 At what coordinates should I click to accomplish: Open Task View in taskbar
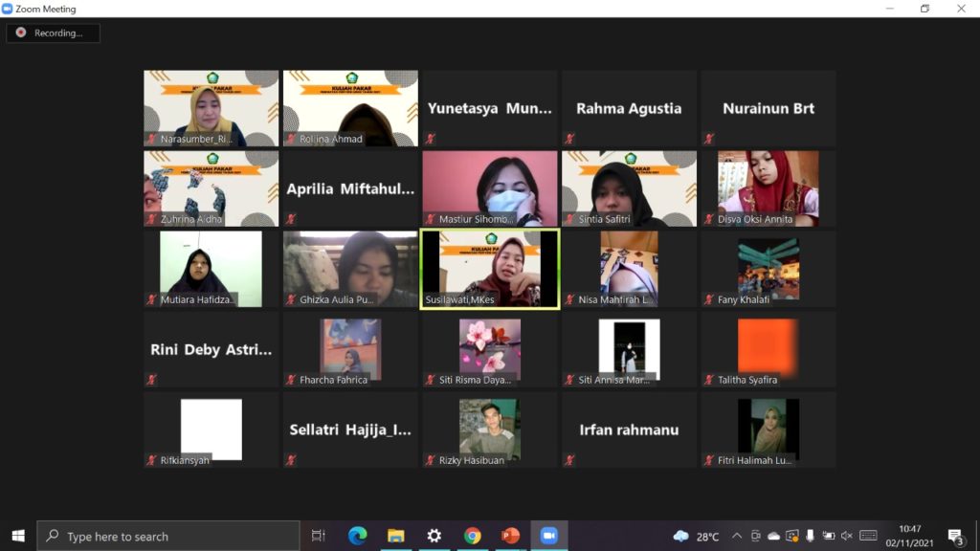coord(319,536)
